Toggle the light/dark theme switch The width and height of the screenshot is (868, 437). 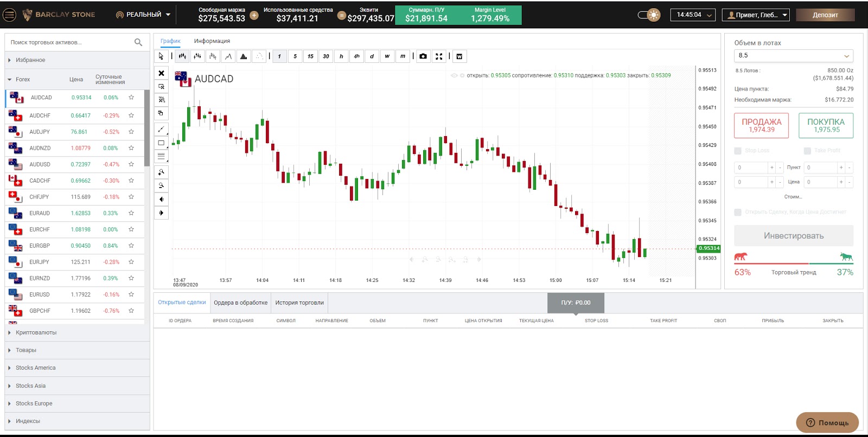click(x=649, y=15)
